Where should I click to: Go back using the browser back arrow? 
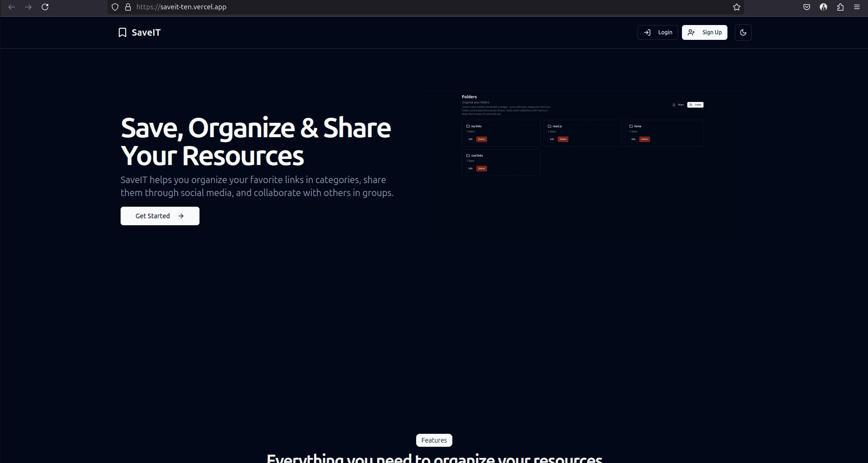tap(12, 7)
